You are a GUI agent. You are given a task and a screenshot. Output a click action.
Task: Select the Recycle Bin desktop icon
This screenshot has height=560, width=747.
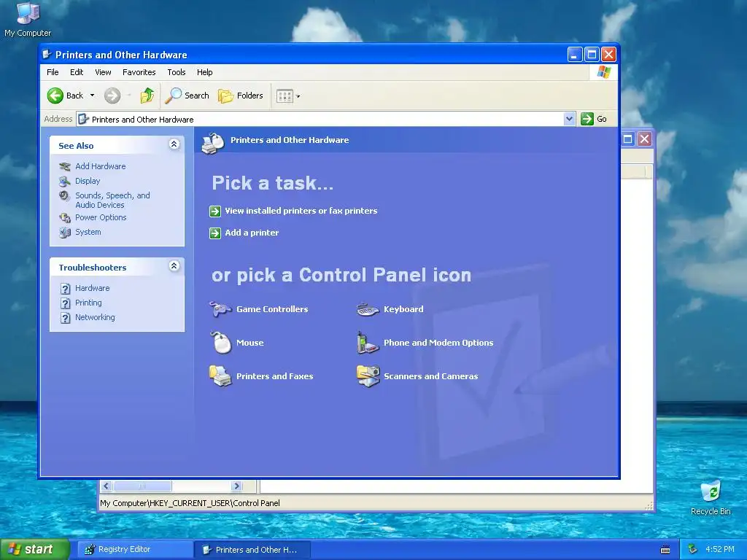coord(711,498)
